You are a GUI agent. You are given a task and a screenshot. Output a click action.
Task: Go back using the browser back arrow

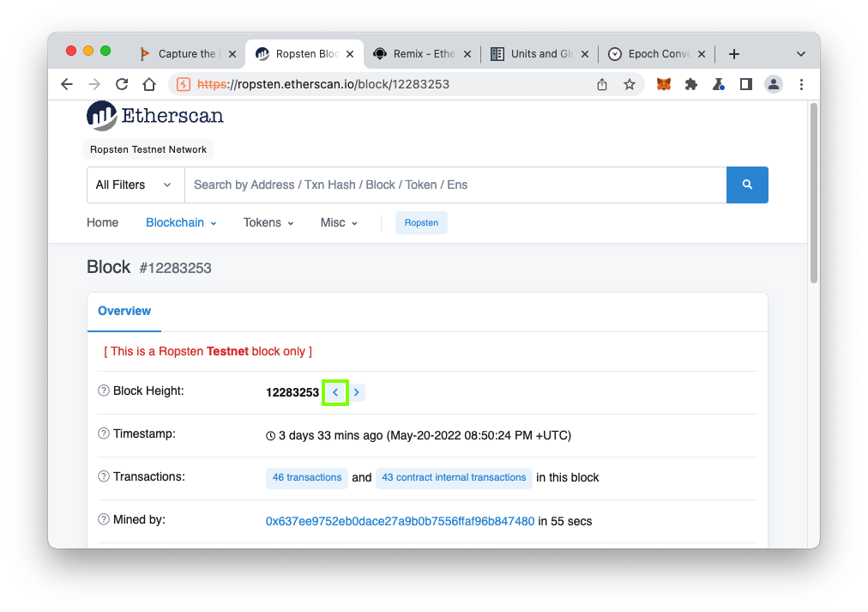(67, 84)
